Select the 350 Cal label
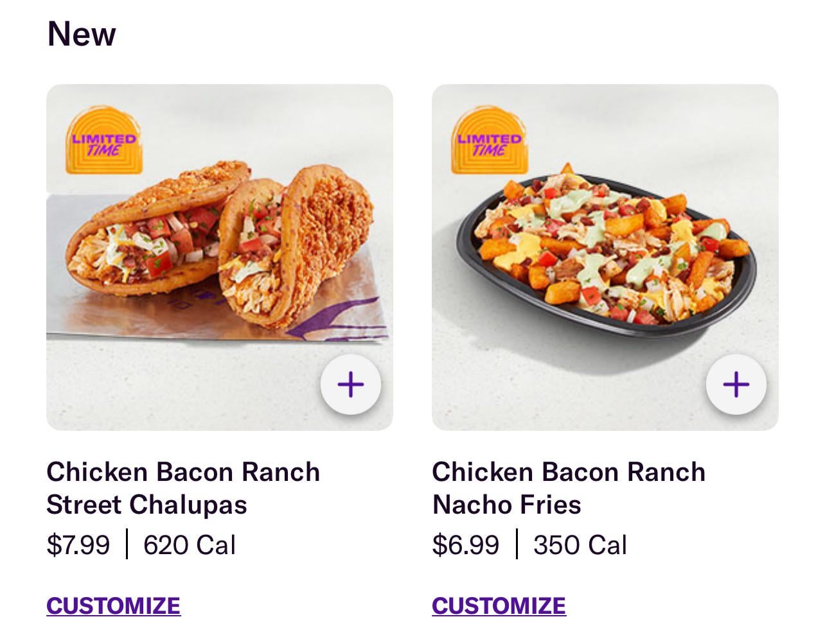Image resolution: width=825 pixels, height=644 pixels. pyautogui.click(x=580, y=545)
